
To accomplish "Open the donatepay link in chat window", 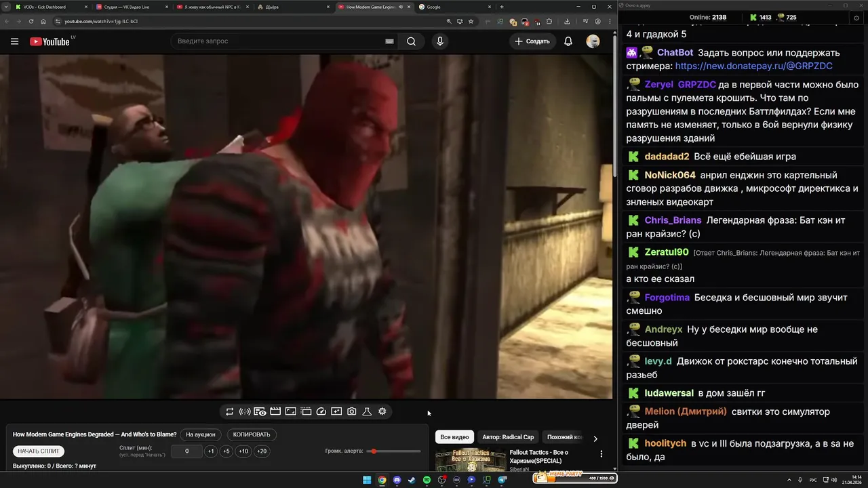I will pyautogui.click(x=753, y=66).
